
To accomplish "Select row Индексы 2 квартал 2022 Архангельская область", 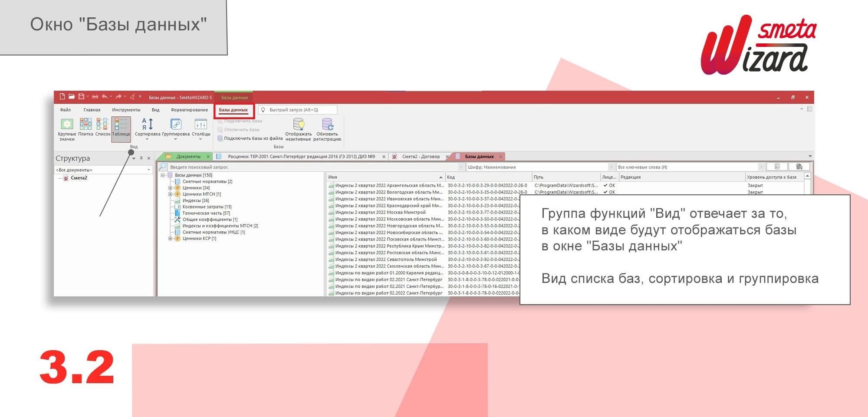I will pyautogui.click(x=566, y=185).
